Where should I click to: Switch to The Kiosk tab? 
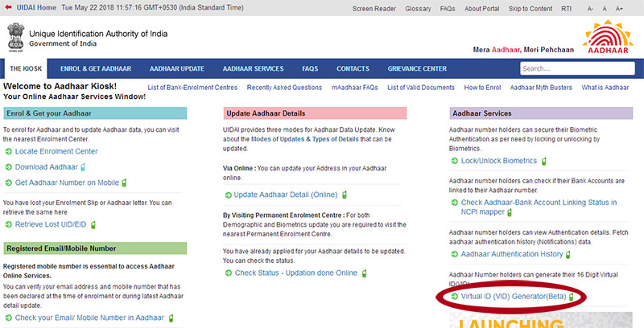pos(28,69)
